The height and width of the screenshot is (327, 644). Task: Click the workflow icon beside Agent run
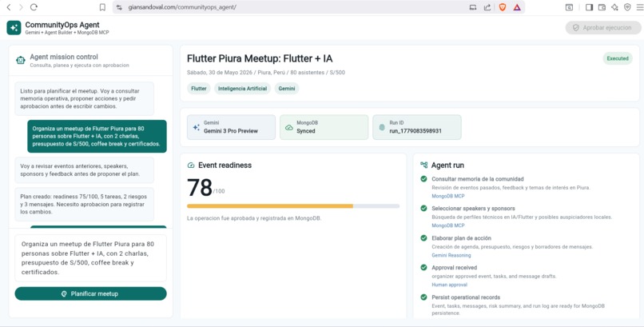[423, 165]
